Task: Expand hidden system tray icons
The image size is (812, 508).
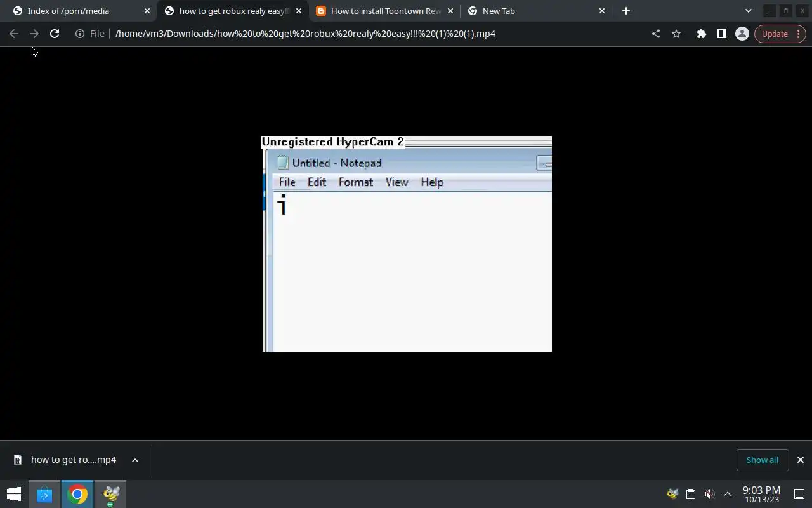Action: tap(728, 494)
